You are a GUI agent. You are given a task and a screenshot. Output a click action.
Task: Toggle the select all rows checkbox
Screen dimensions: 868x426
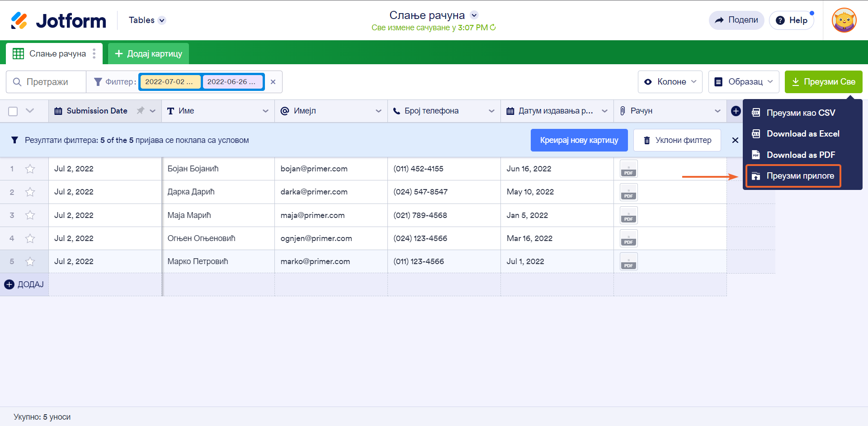coord(13,111)
